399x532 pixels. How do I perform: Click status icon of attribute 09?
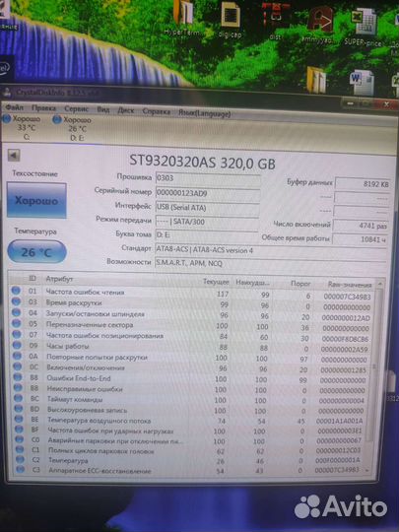(17, 345)
